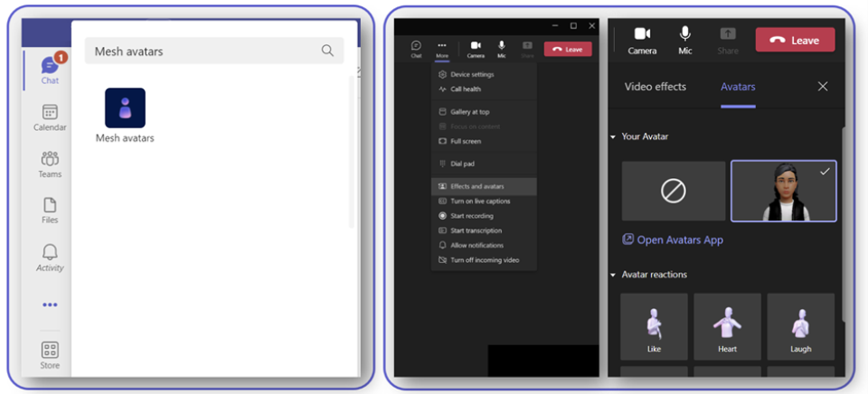Screen dimensions: 868x394
Task: Open Calendar in the Teams sidebar
Action: click(x=50, y=117)
